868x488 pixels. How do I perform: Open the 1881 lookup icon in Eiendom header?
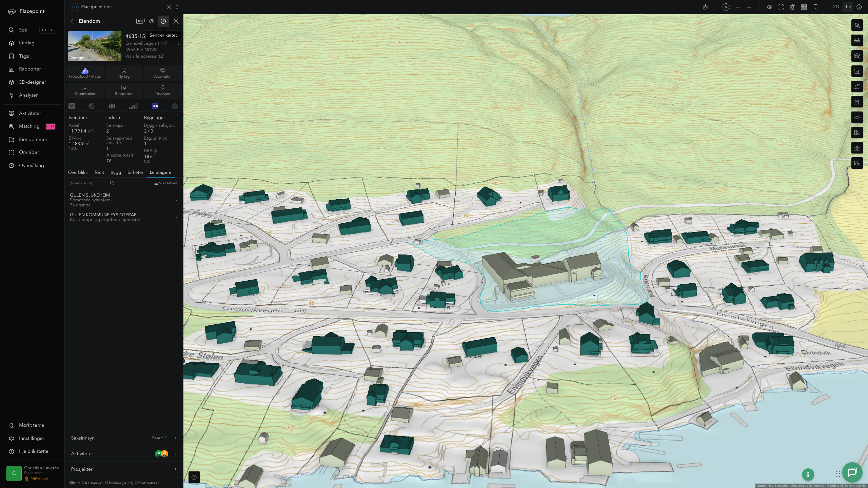pyautogui.click(x=140, y=21)
